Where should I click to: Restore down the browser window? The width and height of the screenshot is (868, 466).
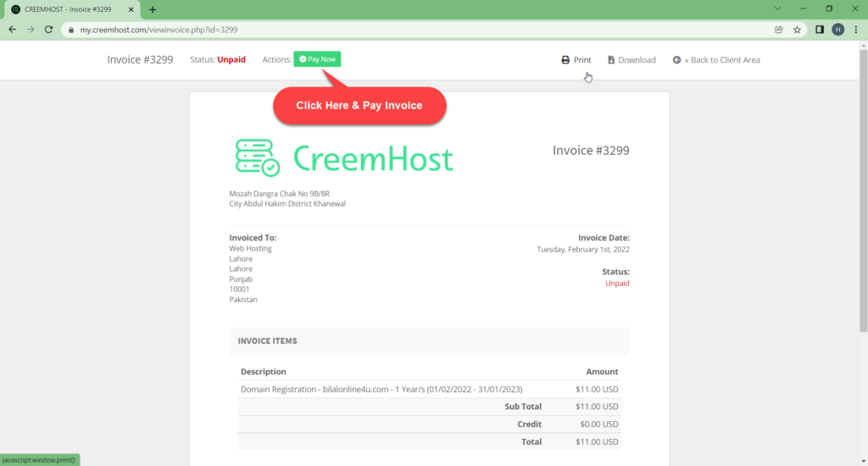(x=829, y=8)
